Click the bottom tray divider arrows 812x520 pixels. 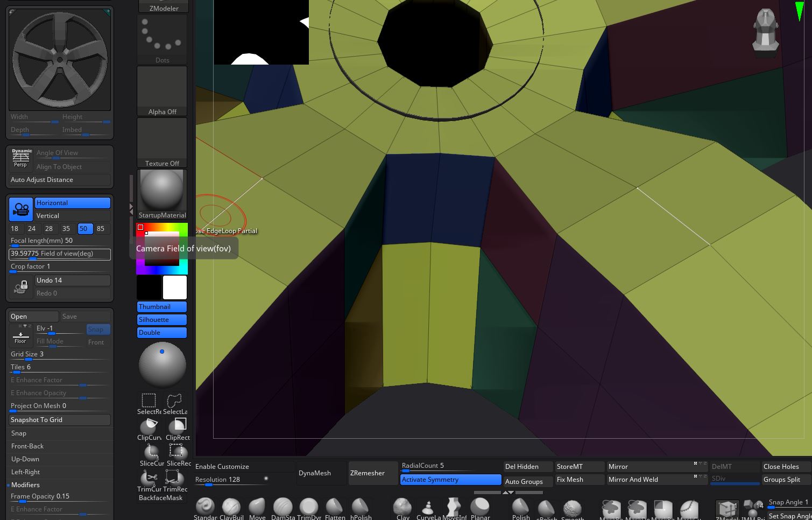[x=508, y=493]
